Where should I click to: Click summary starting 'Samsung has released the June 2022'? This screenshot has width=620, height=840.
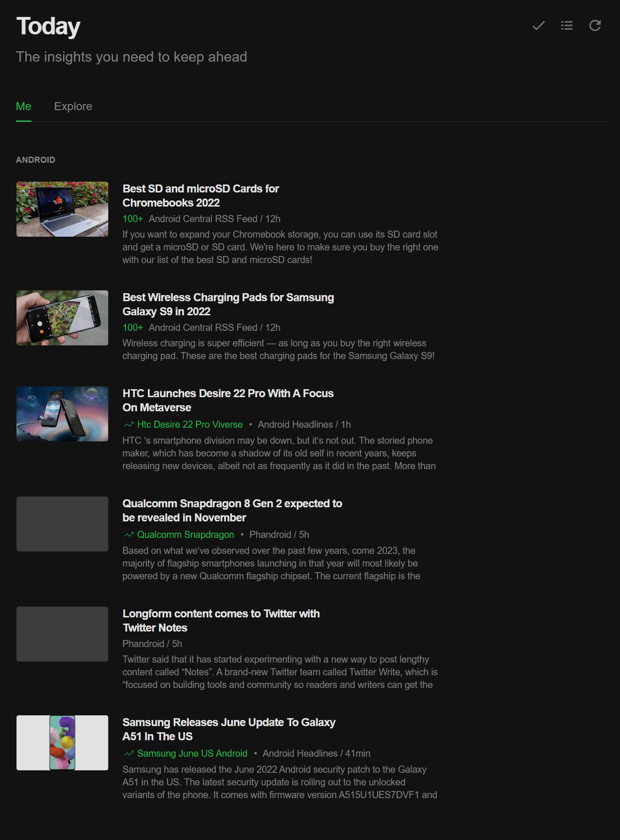click(280, 782)
